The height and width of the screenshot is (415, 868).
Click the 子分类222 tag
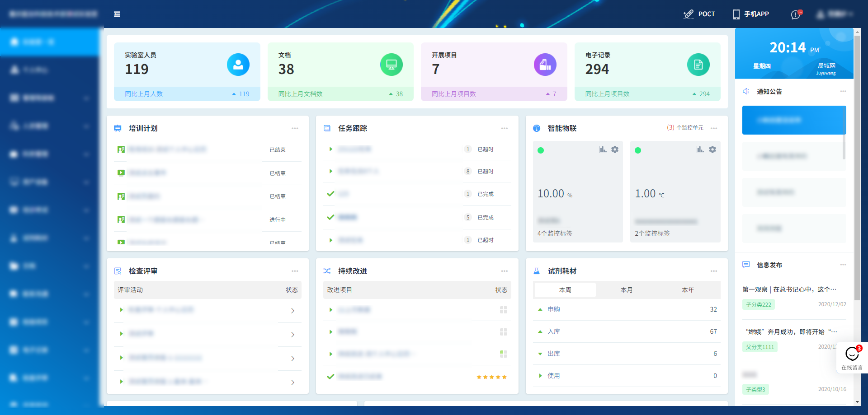(758, 305)
